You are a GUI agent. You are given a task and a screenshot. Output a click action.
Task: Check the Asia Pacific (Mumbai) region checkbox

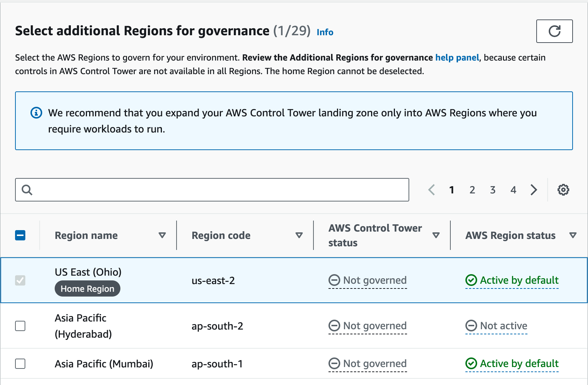pyautogui.click(x=21, y=364)
